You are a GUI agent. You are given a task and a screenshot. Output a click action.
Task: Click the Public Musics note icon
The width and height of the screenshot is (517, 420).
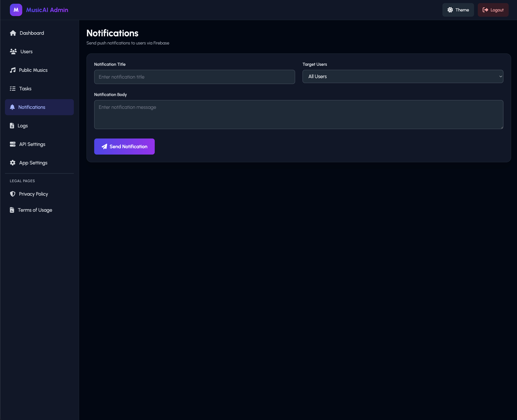[13, 70]
